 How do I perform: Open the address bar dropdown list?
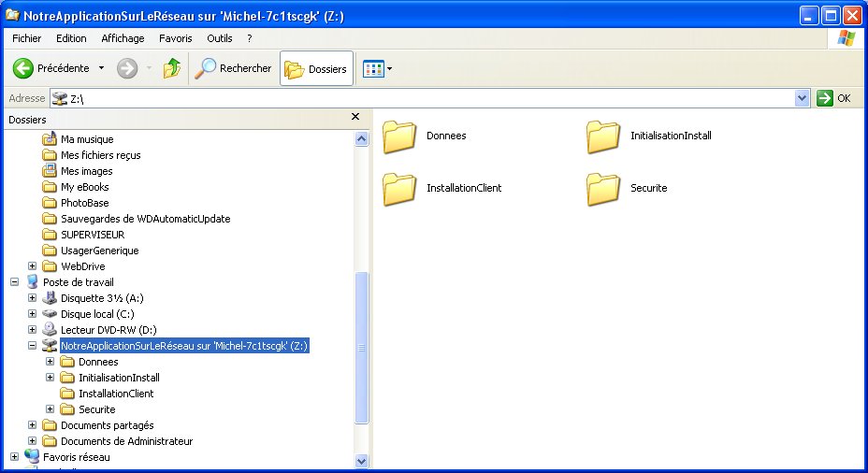pos(802,98)
